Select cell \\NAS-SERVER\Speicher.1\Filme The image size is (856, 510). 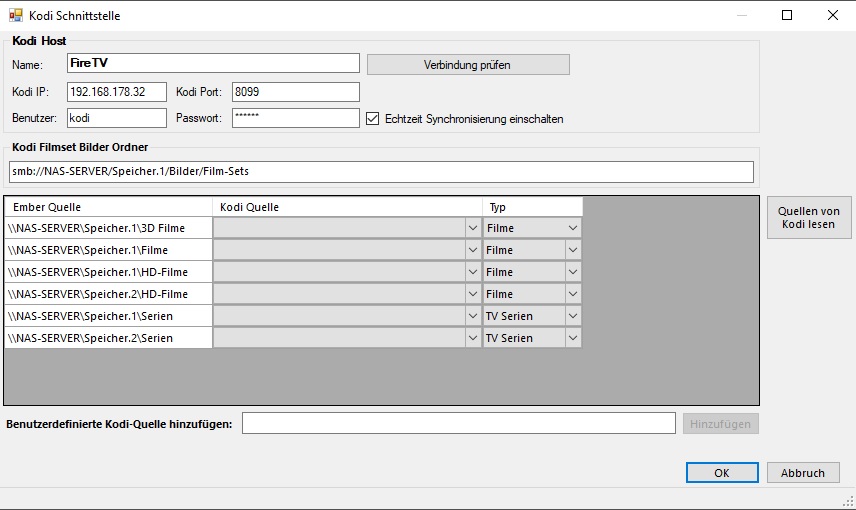point(109,250)
